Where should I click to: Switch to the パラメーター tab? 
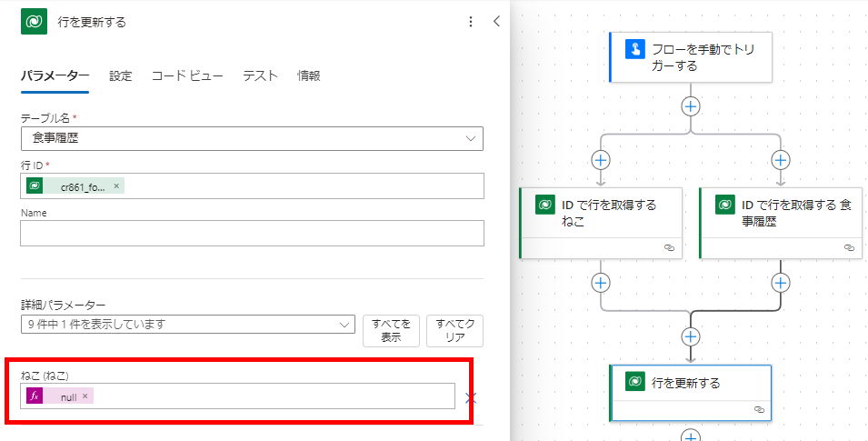click(55, 75)
